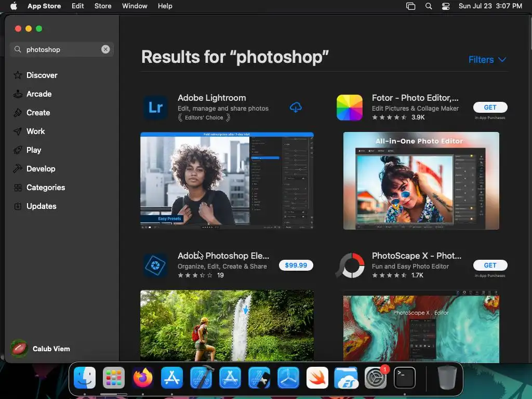
Task: Click Fotor's 3.9K star rating
Action: [398, 117]
